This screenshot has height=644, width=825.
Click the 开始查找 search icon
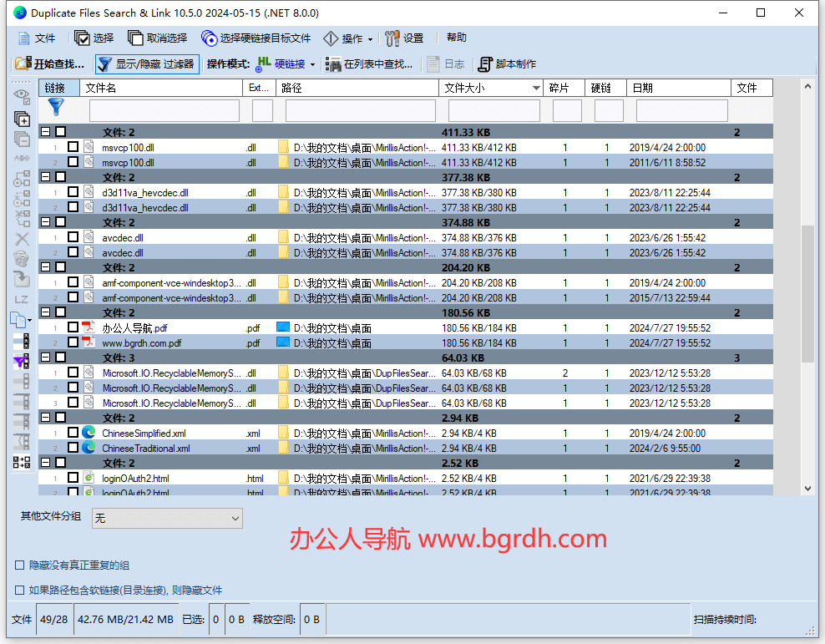point(21,63)
